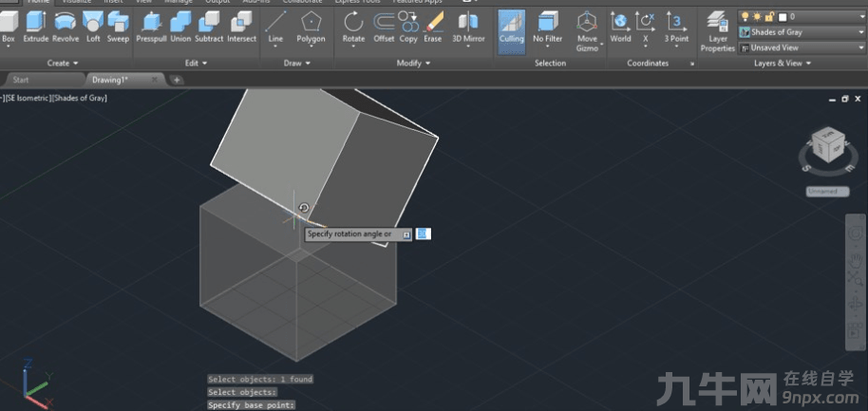Viewport: 868px width, 411px height.
Task: Click the Orbit navigation bar icon
Action: (x=857, y=304)
